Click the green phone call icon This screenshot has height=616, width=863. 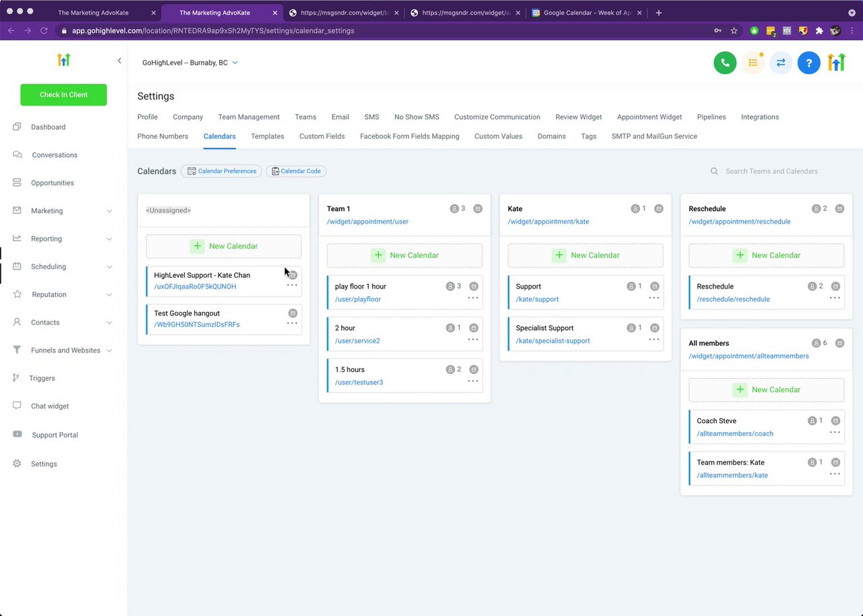pos(725,63)
